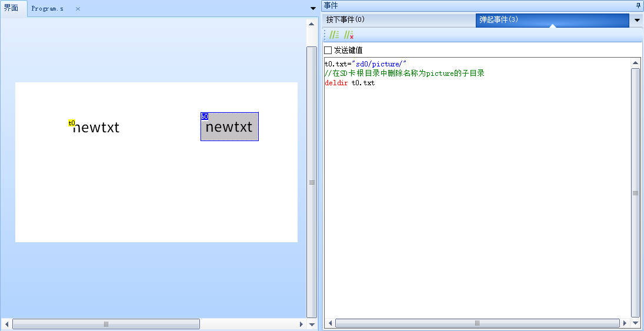
Task: Open the document tabs dropdown arrow
Action: click(313, 8)
